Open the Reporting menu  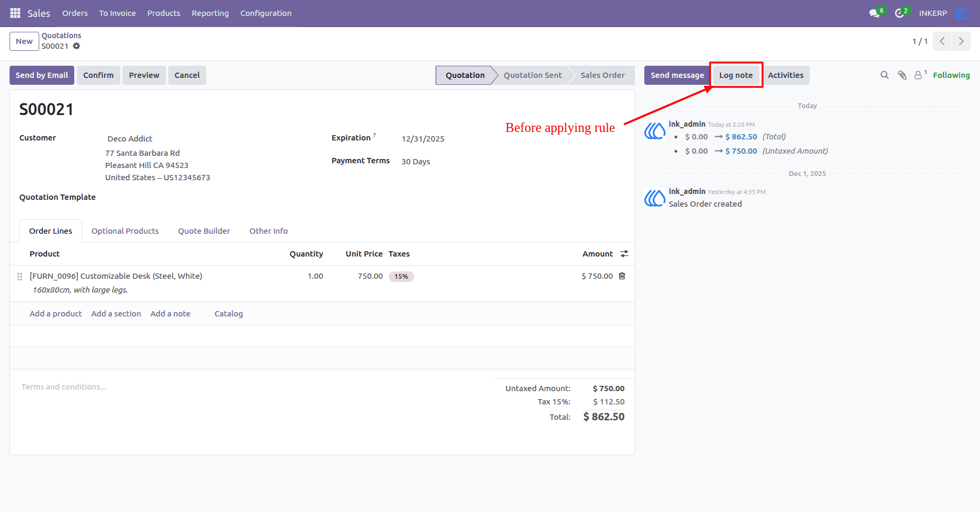211,13
